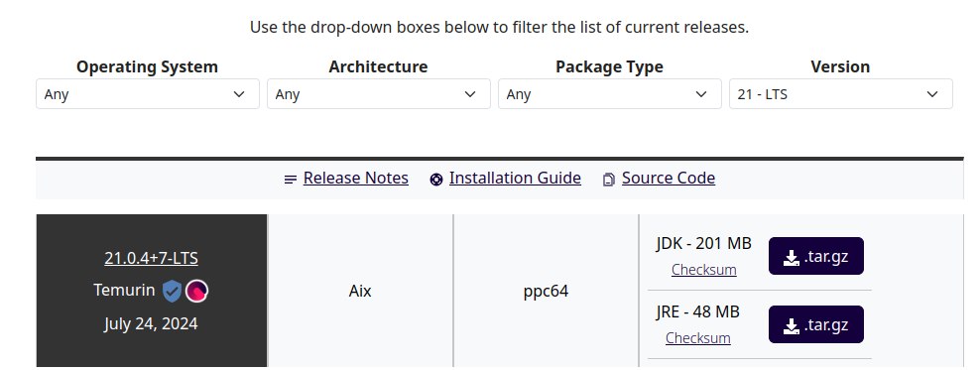Screen dimensions: 980x370
Task: Click the pink AQAvit circle badge
Action: click(x=196, y=291)
